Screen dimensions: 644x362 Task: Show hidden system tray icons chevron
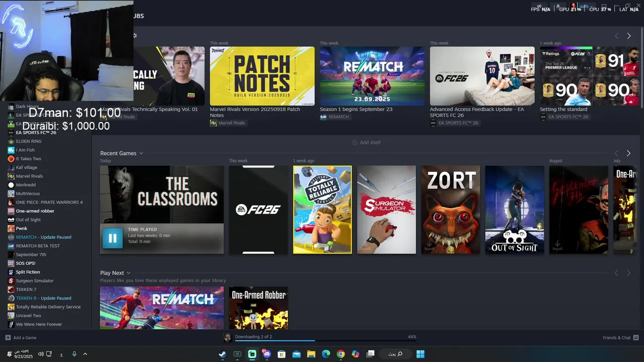85,354
